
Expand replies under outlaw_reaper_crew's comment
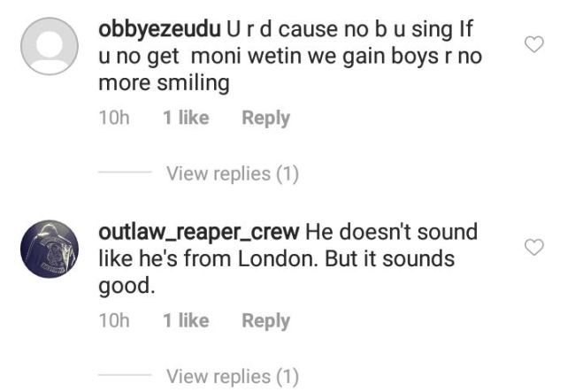[232, 376]
